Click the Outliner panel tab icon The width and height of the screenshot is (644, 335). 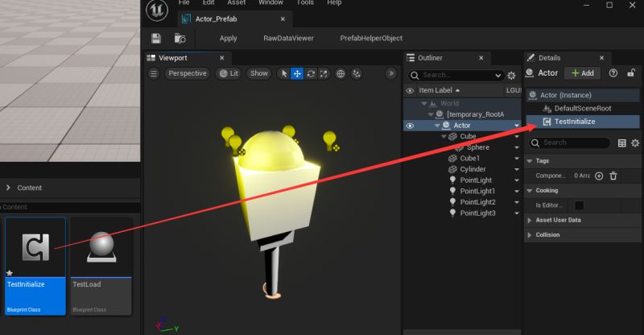tap(411, 58)
